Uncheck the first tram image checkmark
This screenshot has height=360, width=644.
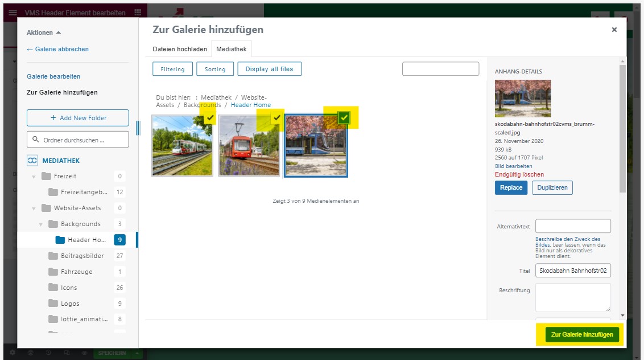point(210,118)
